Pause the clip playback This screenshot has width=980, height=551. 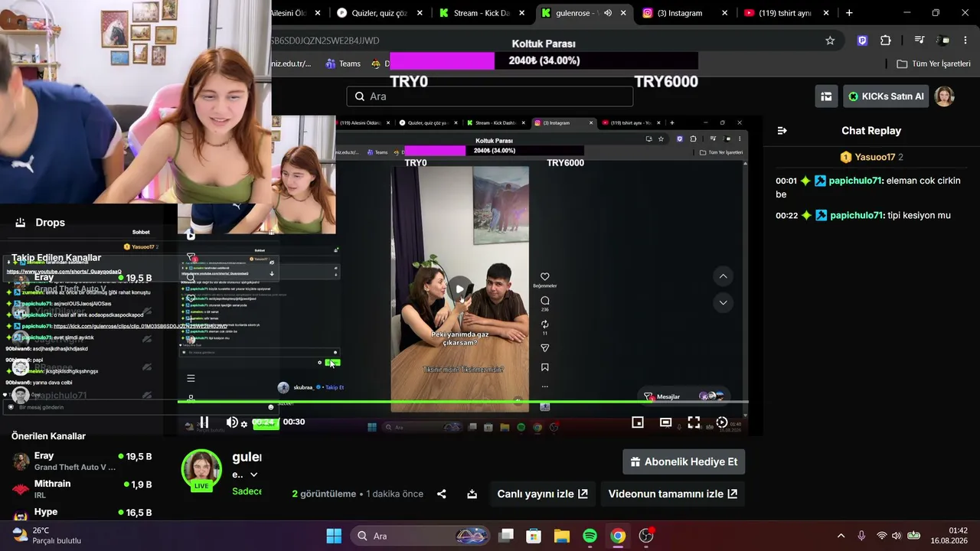click(x=204, y=422)
